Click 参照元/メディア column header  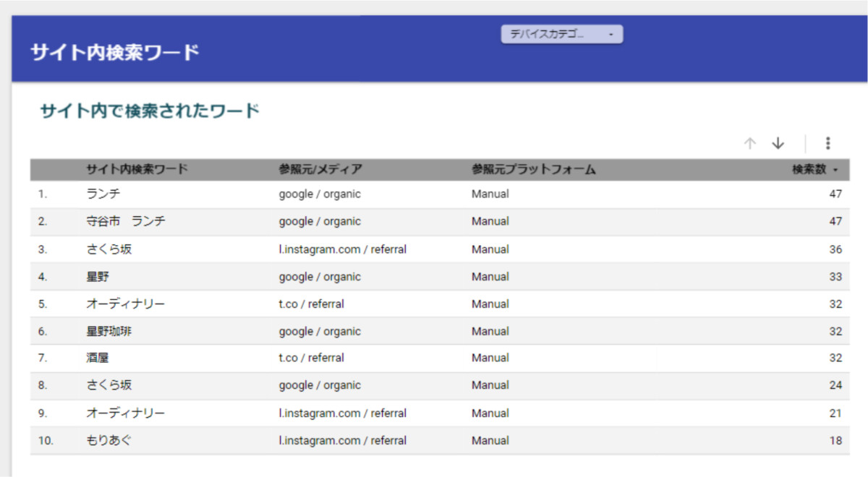coord(320,170)
